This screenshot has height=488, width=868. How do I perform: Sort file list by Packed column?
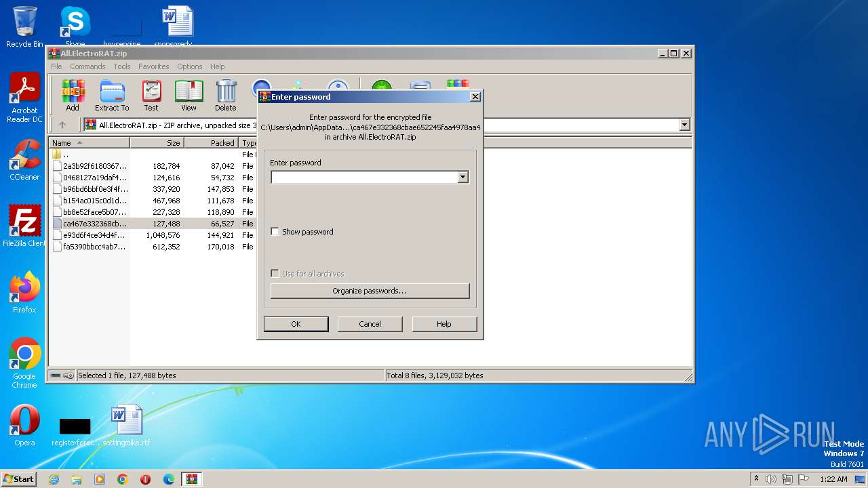click(211, 143)
